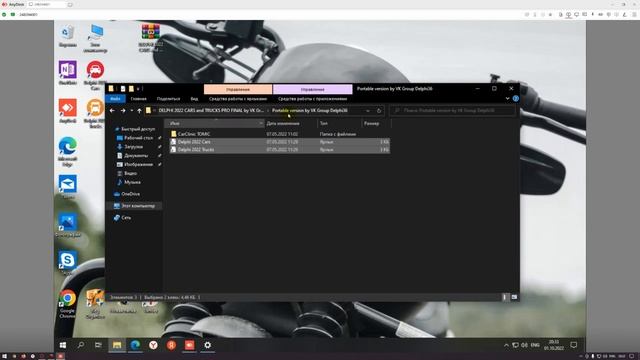Launch Google Chrome from the desktop
The image size is (640, 360).
[67, 304]
